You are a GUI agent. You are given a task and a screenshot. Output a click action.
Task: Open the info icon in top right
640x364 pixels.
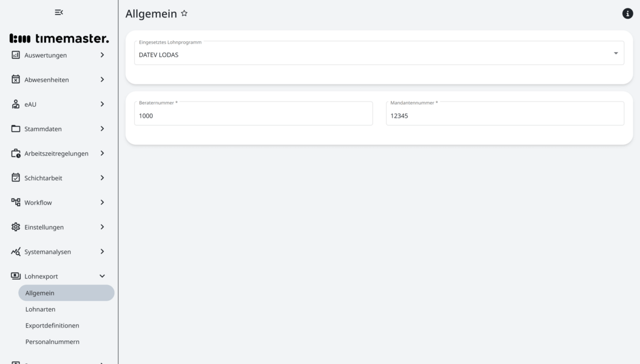point(627,13)
